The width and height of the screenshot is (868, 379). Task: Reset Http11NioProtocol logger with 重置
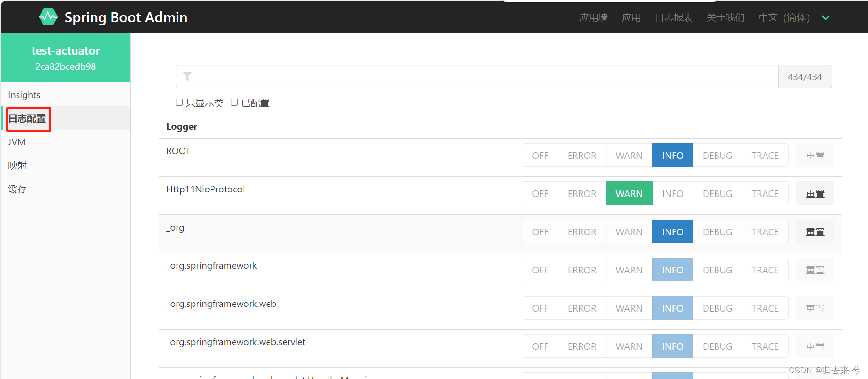(815, 193)
